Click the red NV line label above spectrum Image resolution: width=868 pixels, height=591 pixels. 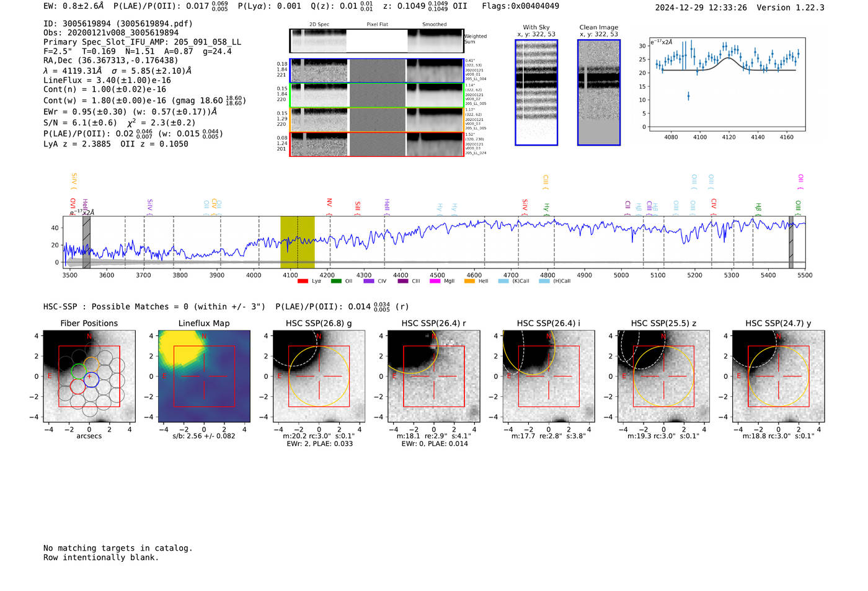[330, 204]
